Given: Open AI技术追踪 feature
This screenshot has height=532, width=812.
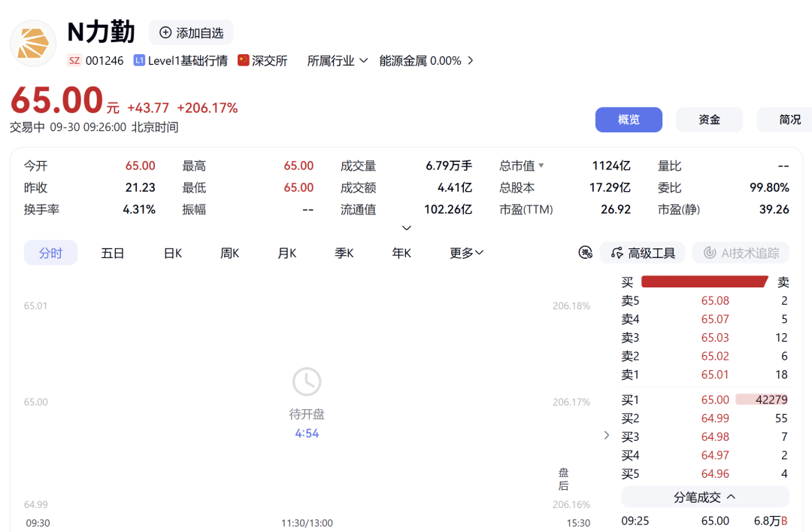Looking at the screenshot, I should (741, 253).
